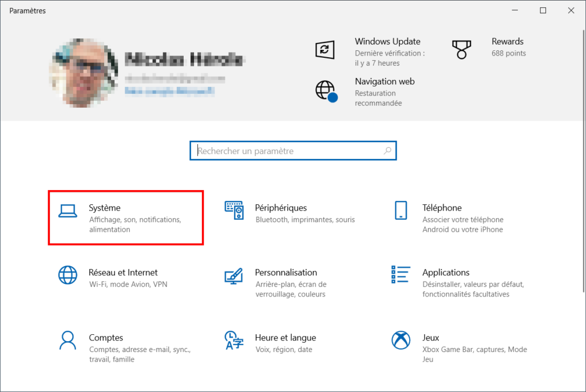Open the Applications title

point(446,272)
